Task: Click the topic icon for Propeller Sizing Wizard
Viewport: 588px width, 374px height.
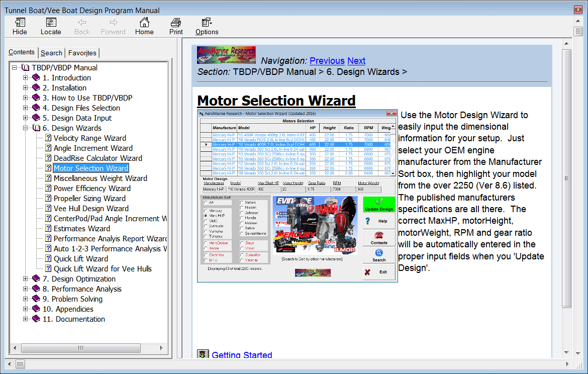Action: point(48,199)
